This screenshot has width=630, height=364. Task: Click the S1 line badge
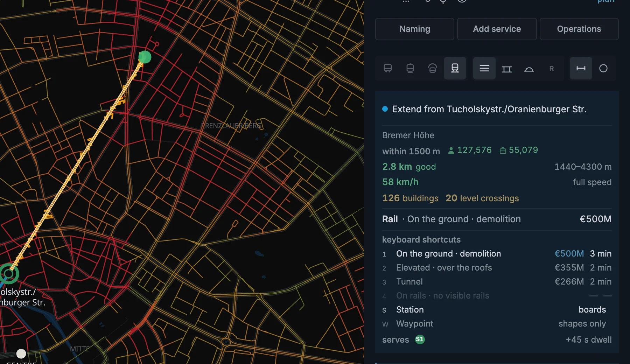(420, 339)
